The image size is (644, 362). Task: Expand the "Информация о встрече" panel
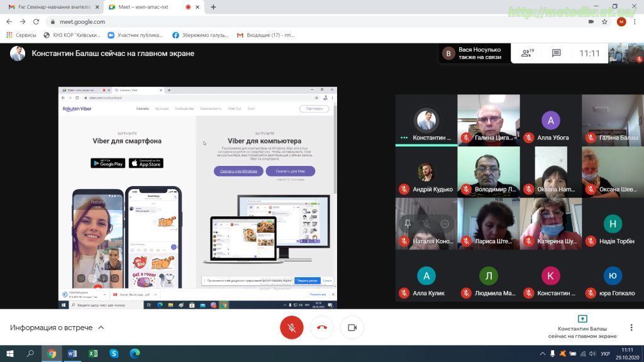[x=57, y=327]
